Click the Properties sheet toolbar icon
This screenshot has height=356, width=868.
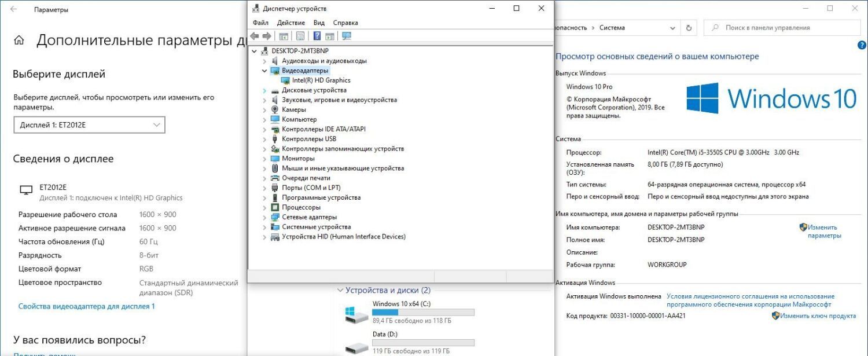(x=300, y=36)
